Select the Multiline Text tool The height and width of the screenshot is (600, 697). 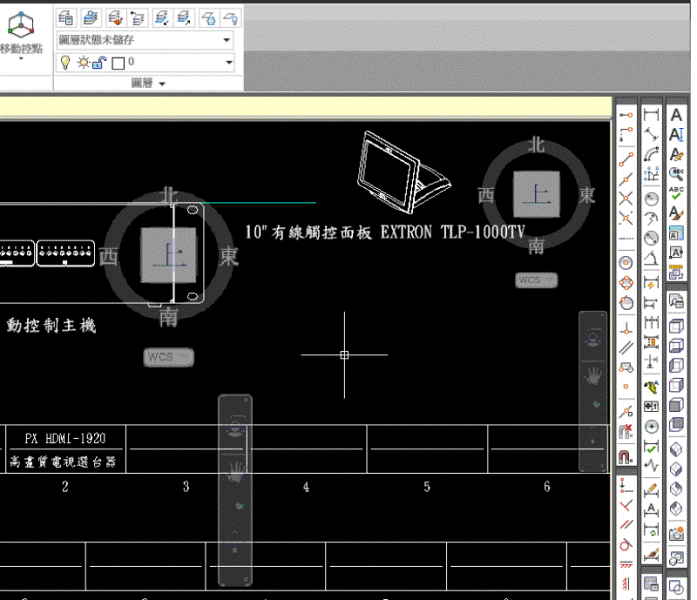677,115
